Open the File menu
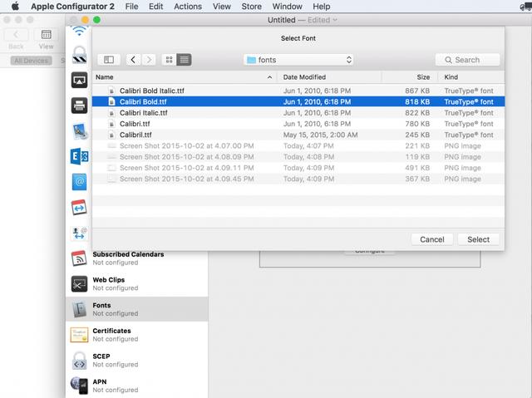The width and height of the screenshot is (532, 398). 131,7
